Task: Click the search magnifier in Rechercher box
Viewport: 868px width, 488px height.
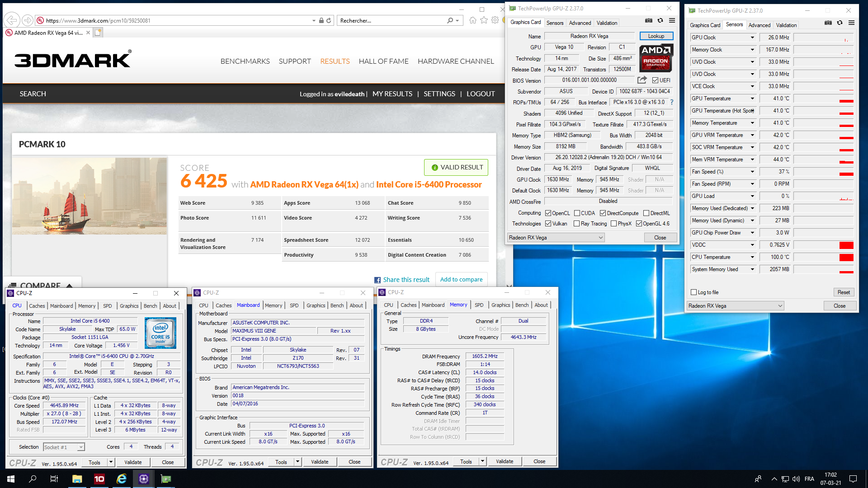Action: pos(450,20)
